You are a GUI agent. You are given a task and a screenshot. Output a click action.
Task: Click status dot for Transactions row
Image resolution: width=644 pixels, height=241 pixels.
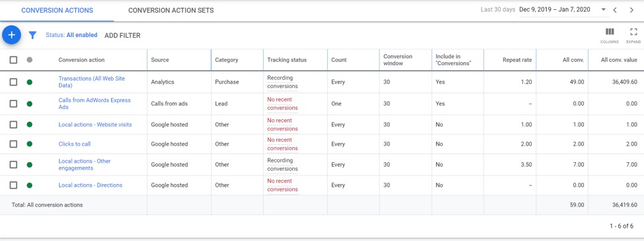[x=30, y=82]
